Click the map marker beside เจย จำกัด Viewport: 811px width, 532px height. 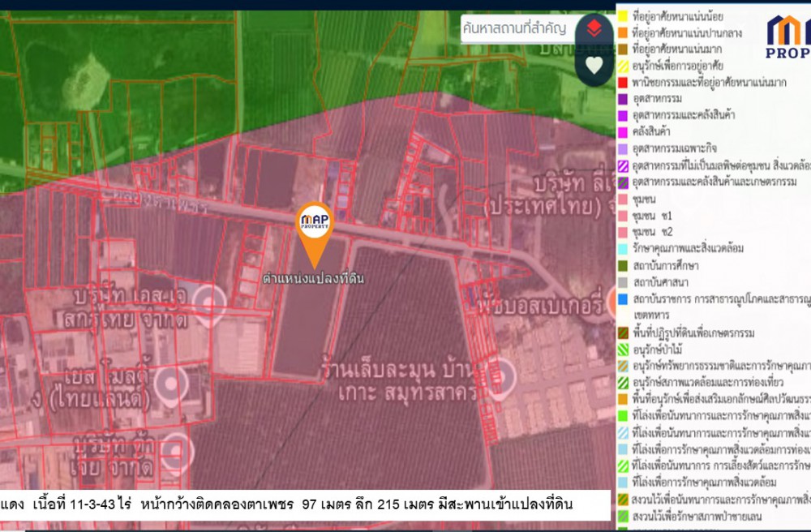[x=177, y=453]
